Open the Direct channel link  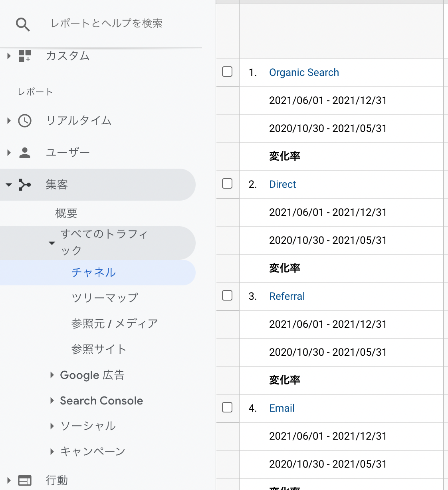point(283,184)
